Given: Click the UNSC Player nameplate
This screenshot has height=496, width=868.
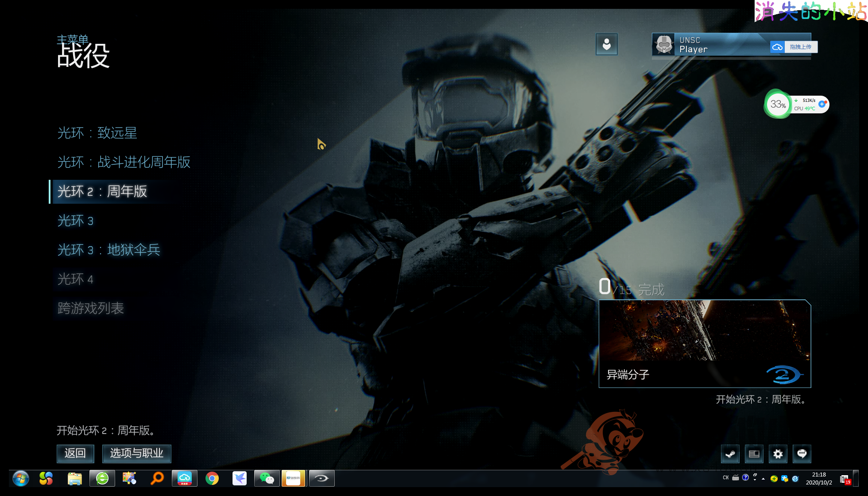Looking at the screenshot, I should click(731, 45).
